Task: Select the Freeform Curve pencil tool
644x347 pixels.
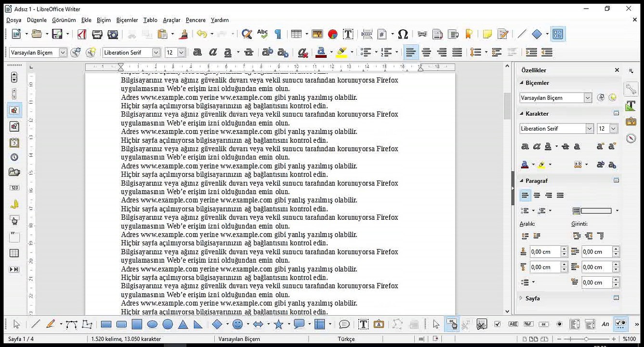Action: click(51, 324)
